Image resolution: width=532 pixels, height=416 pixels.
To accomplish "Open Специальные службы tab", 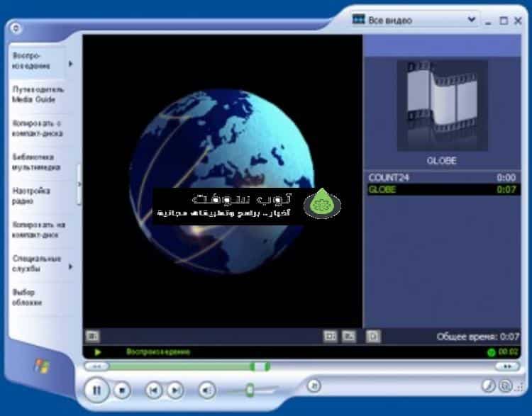I will point(37,264).
